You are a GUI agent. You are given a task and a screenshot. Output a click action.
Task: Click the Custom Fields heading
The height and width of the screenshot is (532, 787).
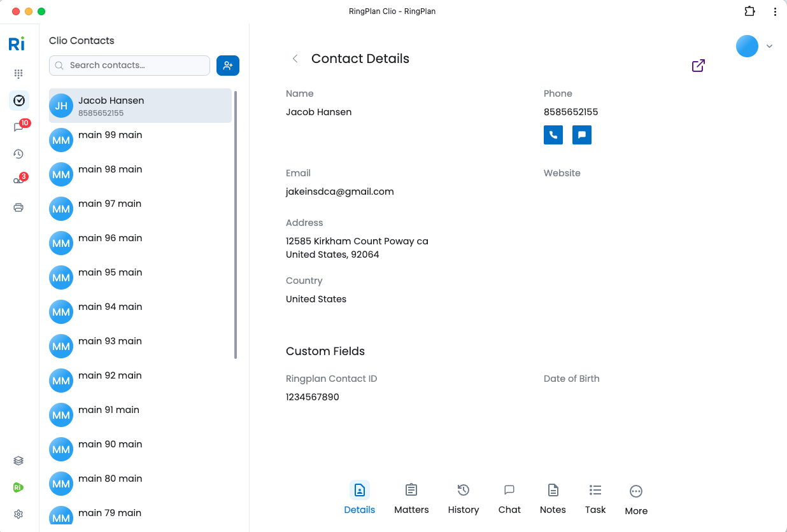point(325,351)
